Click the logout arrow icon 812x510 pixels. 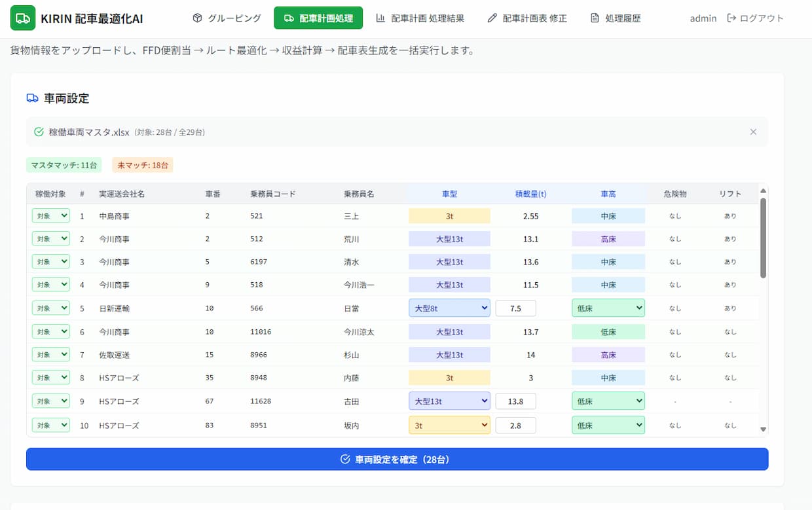731,18
